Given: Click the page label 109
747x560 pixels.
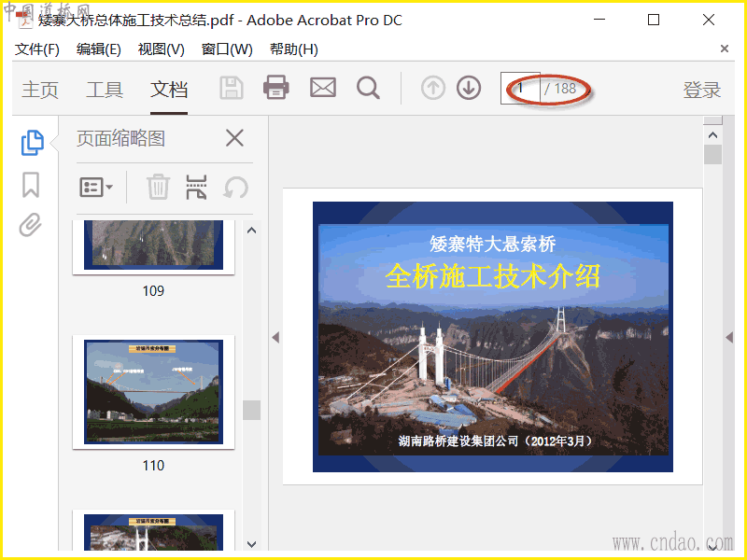Looking at the screenshot, I should (153, 290).
